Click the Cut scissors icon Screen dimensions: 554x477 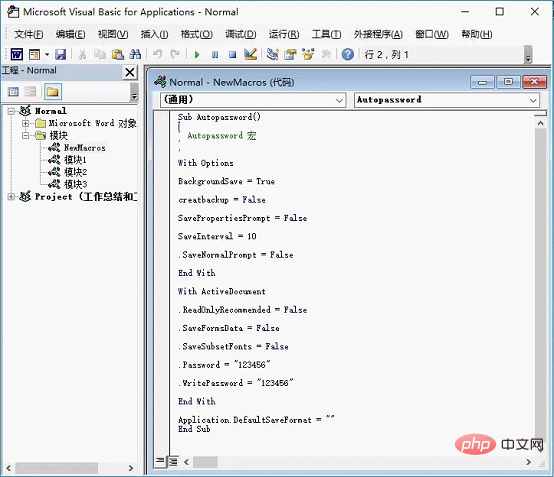point(82,54)
